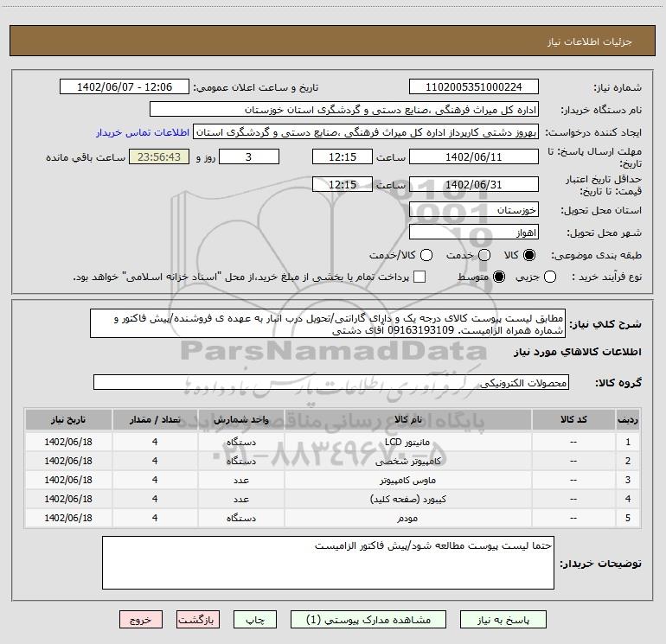Viewport: 666px width, 644px height.
Task: Click the date cell in the مودم row
Action: pyautogui.click(x=68, y=518)
